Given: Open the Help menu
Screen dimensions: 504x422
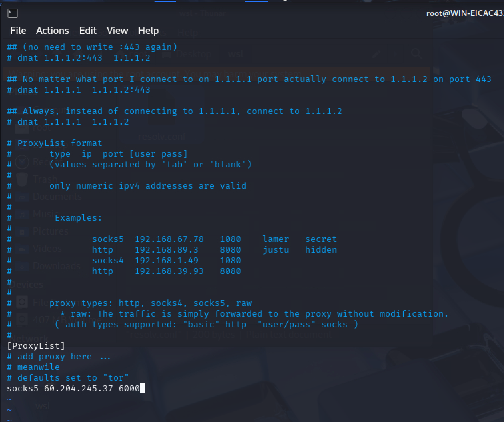Looking at the screenshot, I should 148,31.
